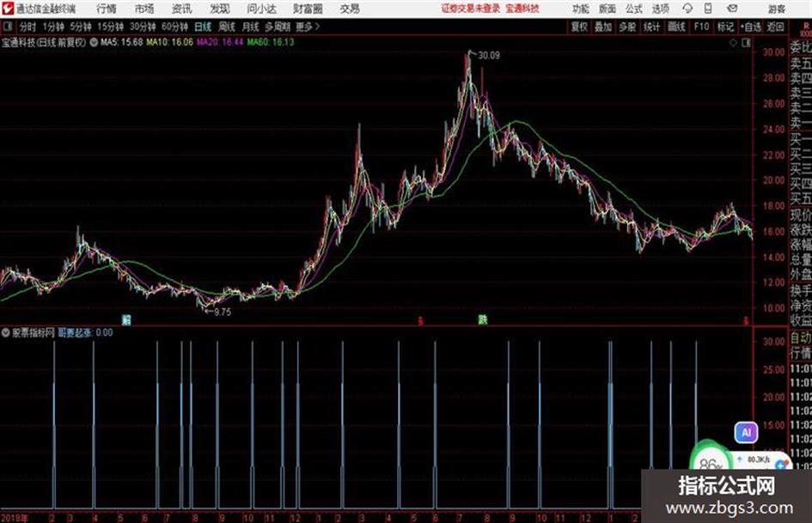Select the 月线 monthly period tab
Viewport: 812px width, 523px height.
click(251, 27)
